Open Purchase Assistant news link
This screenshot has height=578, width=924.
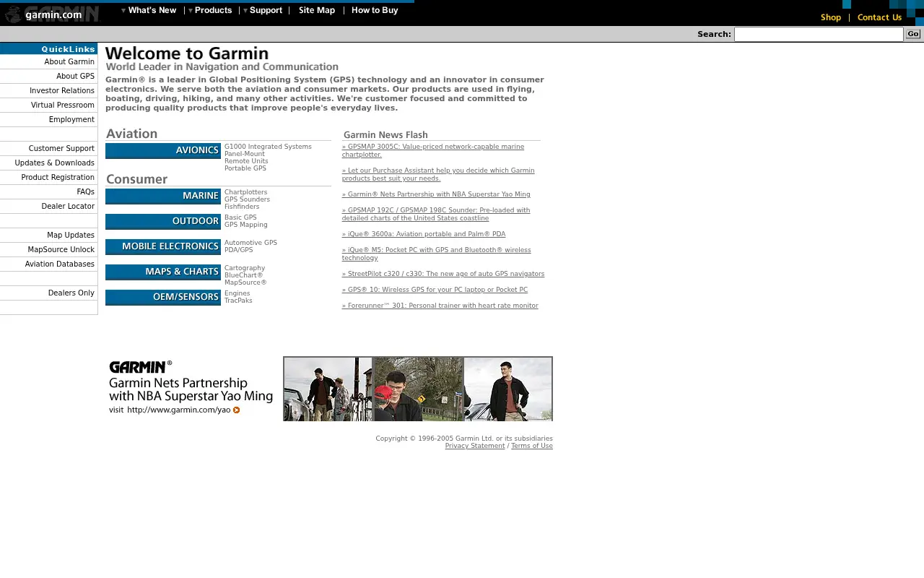tap(438, 174)
